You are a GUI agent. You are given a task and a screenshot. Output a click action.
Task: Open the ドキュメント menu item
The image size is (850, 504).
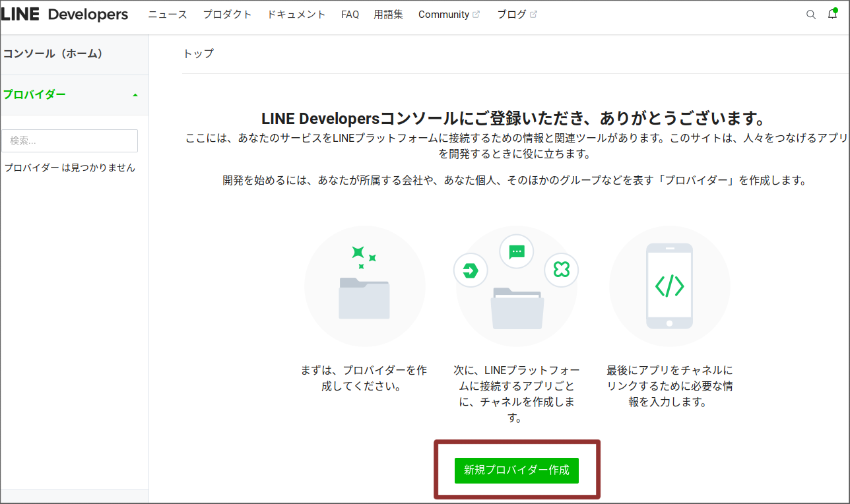coord(296,14)
